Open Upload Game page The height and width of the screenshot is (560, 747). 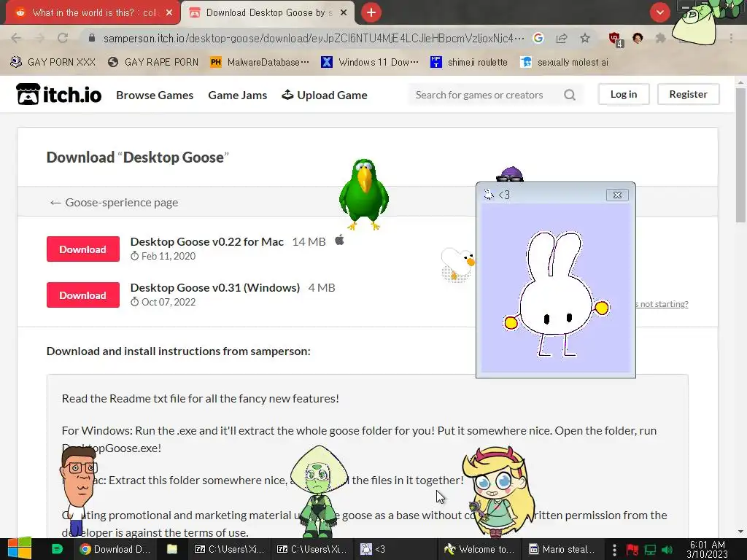coord(325,96)
